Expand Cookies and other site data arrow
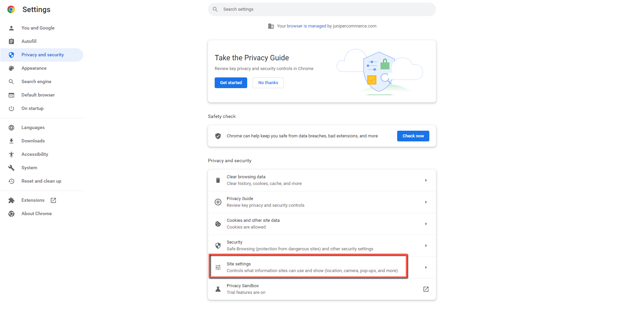The image size is (644, 317). [x=426, y=224]
